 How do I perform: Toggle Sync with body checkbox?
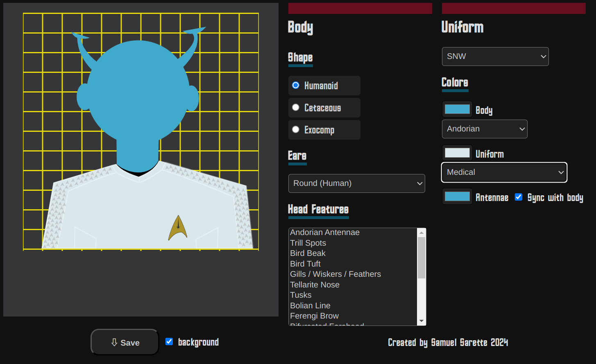click(519, 197)
